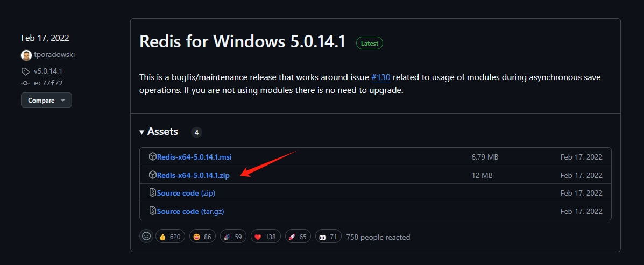Toggle the heart reaction with 138
The image size is (644, 265).
265,237
